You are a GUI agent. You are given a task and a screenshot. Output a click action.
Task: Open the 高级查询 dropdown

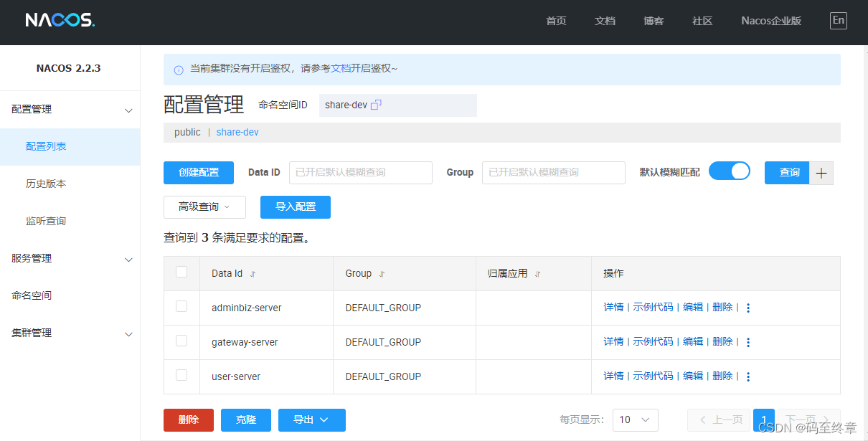204,207
